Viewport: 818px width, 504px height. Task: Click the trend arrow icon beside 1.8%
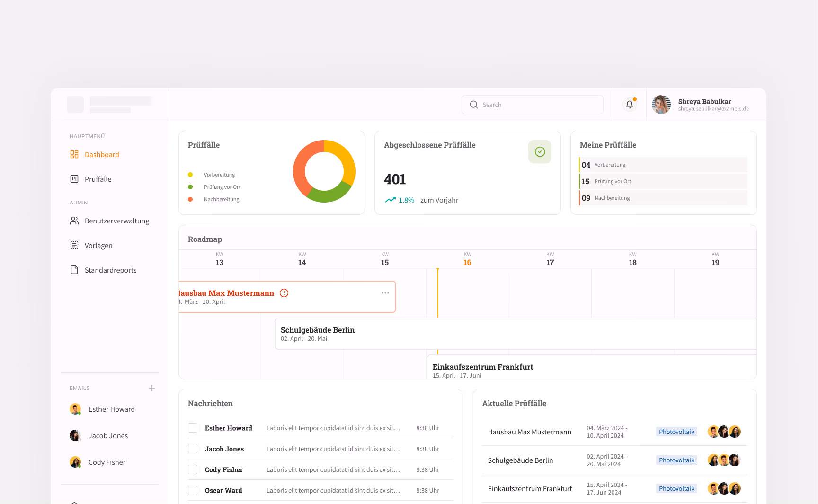[x=390, y=200]
